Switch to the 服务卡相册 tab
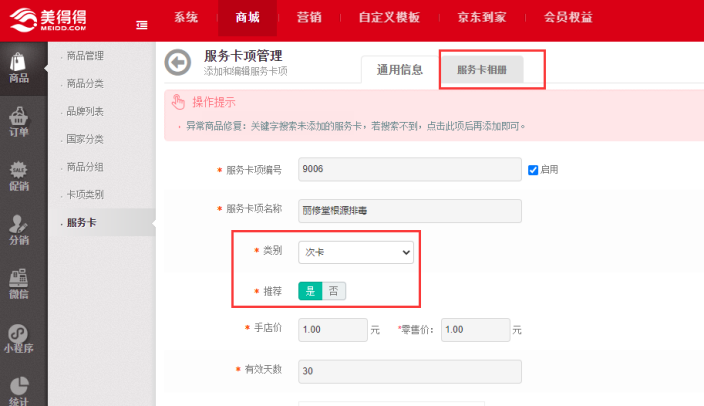The height and width of the screenshot is (406, 704). (x=482, y=70)
